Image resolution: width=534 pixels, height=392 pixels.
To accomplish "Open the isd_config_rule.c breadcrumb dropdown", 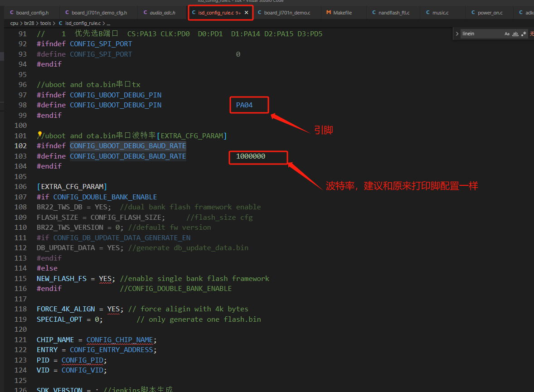I will [x=80, y=23].
